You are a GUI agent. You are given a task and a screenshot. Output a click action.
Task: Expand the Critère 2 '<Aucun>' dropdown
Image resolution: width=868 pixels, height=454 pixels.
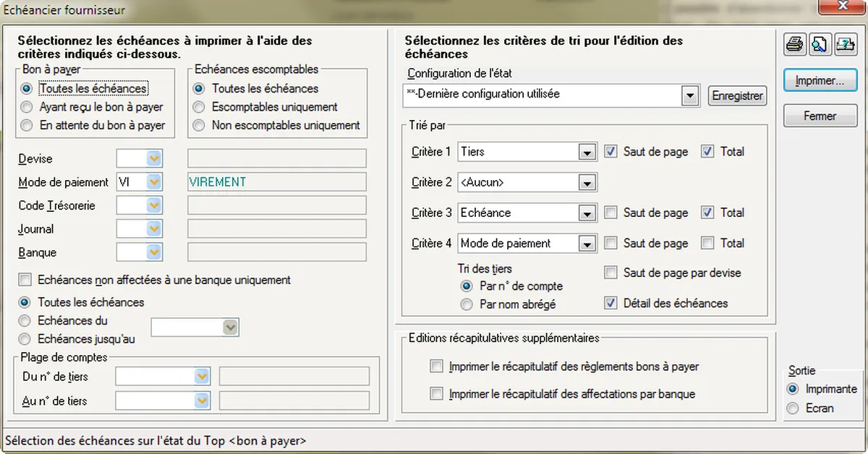click(587, 183)
